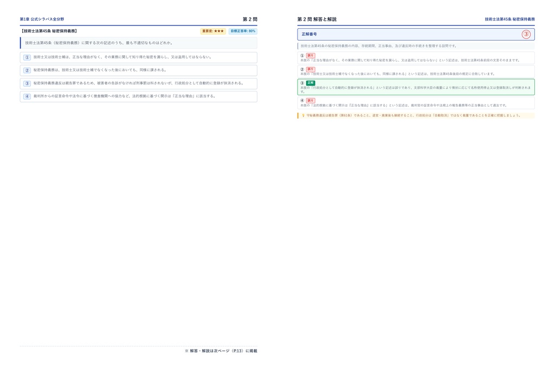Click option text 技術士又は技術士補は、正当な理由がなく
Screen dimensions: 555x392
123,57
